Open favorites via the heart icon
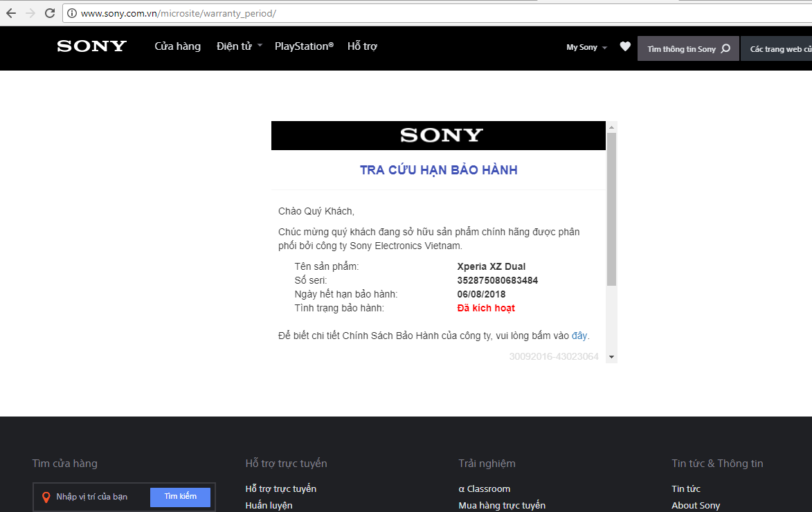Screen dimensions: 812x512 (x=625, y=46)
